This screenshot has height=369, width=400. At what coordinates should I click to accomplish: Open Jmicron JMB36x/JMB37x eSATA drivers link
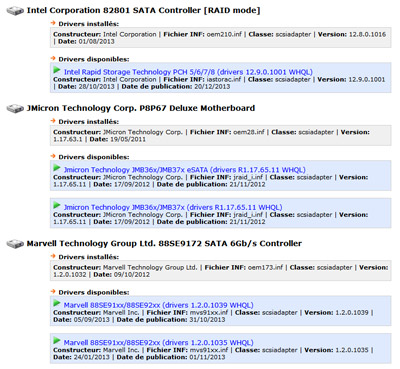pyautogui.click(x=185, y=170)
